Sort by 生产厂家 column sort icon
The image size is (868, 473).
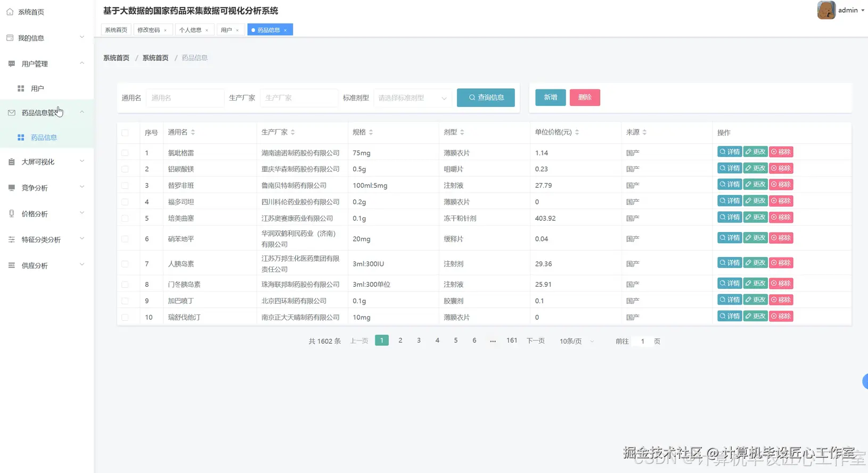(293, 132)
